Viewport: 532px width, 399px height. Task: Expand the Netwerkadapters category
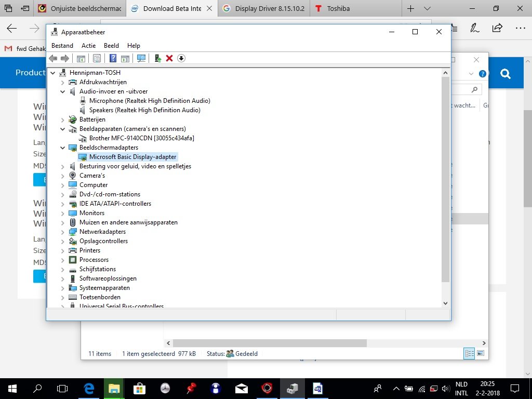62,232
